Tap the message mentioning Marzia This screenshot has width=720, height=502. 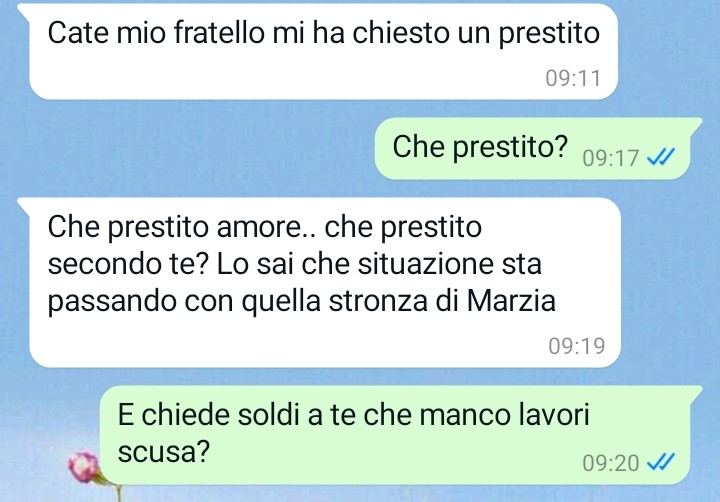[323, 282]
